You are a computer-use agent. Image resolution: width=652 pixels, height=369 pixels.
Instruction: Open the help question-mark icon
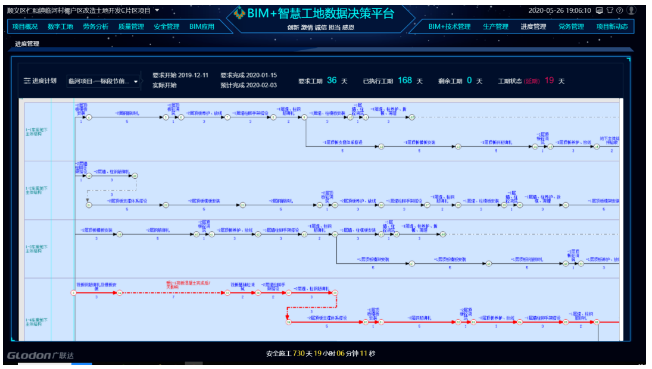click(620, 11)
